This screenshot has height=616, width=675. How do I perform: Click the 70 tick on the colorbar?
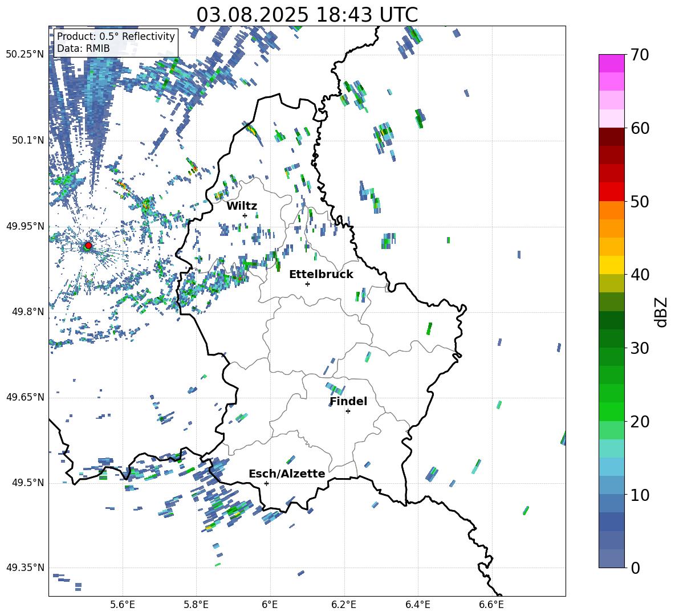639,55
